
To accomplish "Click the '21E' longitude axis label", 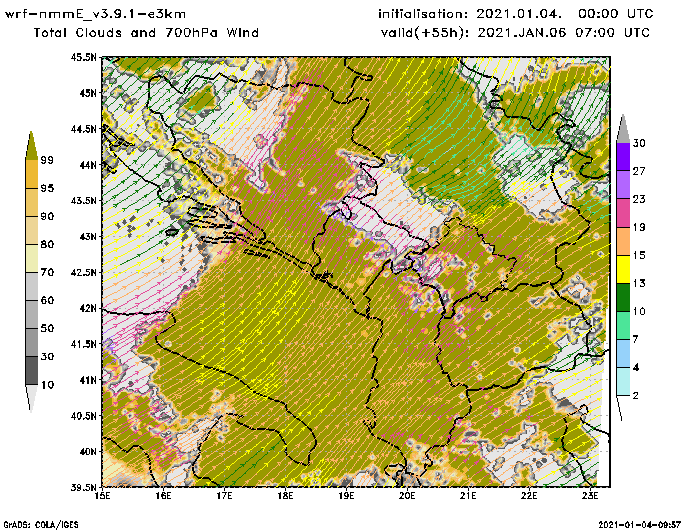I will (468, 496).
